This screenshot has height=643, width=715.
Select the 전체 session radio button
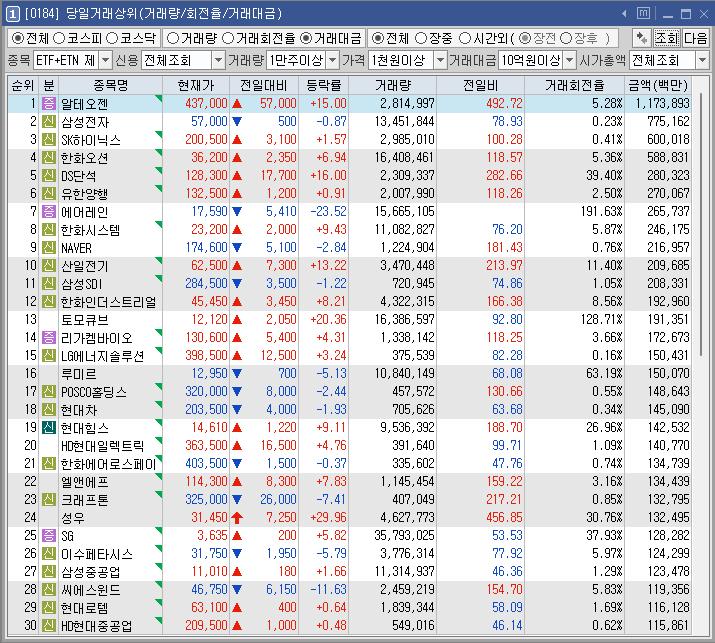point(377,38)
